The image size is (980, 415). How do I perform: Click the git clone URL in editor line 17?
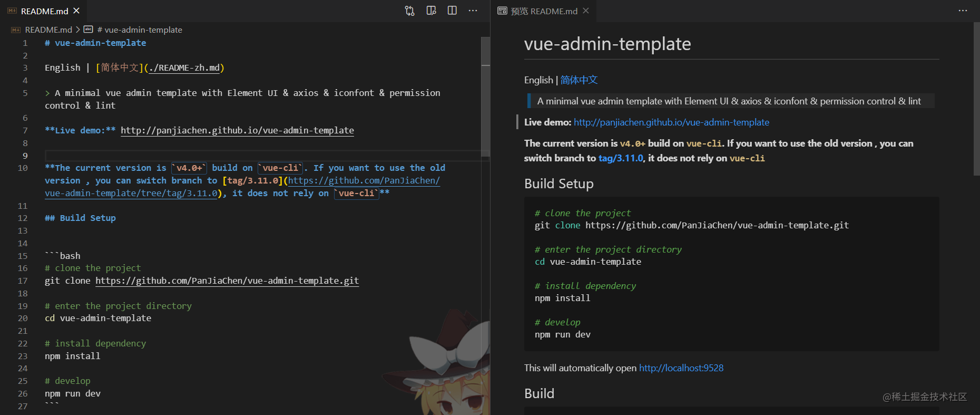click(227, 281)
